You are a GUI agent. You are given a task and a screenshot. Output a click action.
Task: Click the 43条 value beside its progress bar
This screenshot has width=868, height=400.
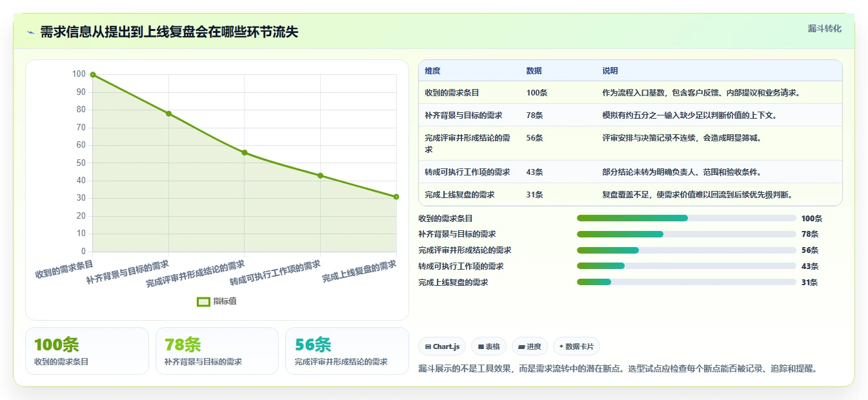(x=810, y=266)
